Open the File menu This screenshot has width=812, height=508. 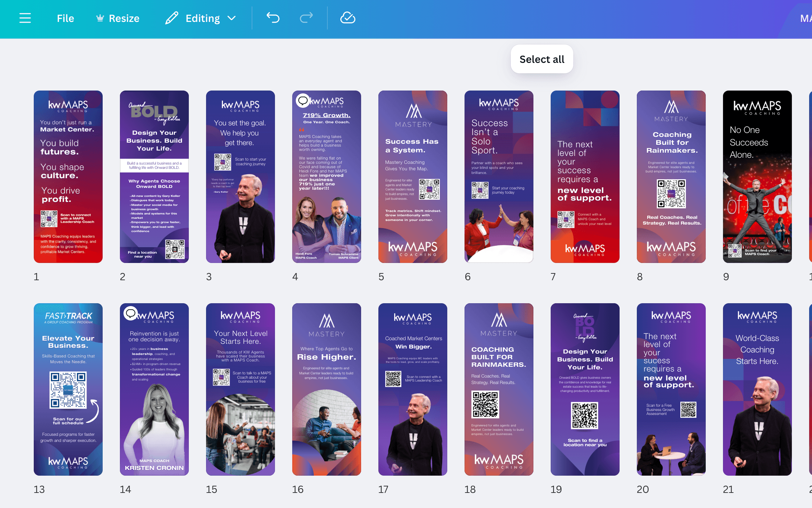tap(65, 18)
